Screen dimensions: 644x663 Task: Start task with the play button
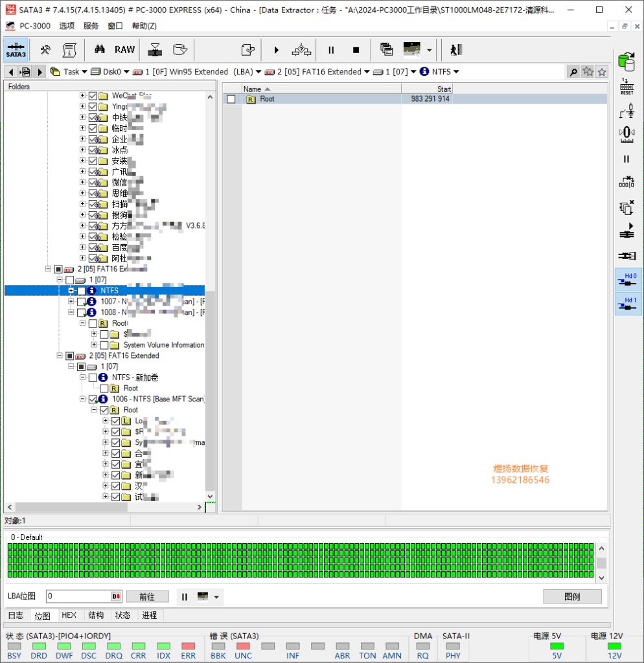tap(276, 50)
